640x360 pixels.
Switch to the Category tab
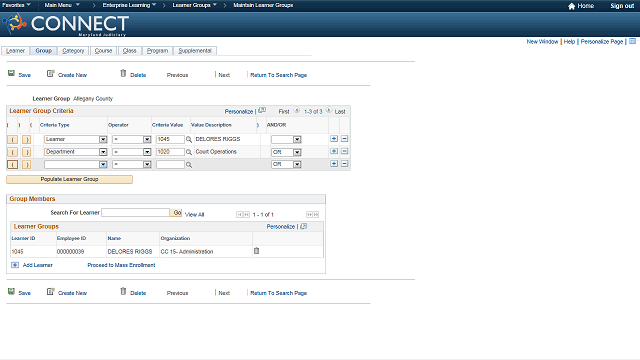(73, 51)
